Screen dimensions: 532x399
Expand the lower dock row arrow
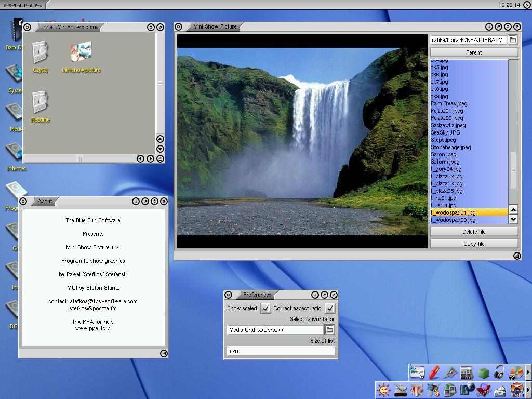coord(528,390)
